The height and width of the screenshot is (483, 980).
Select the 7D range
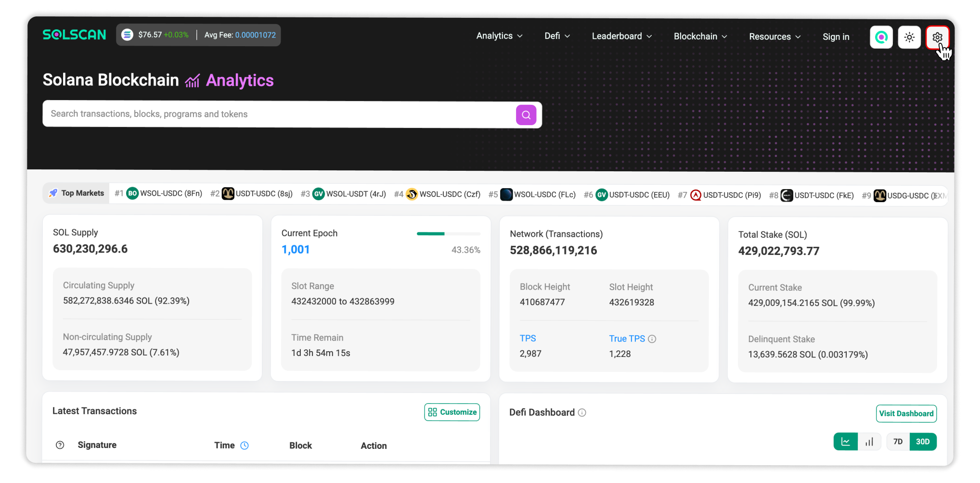898,442
